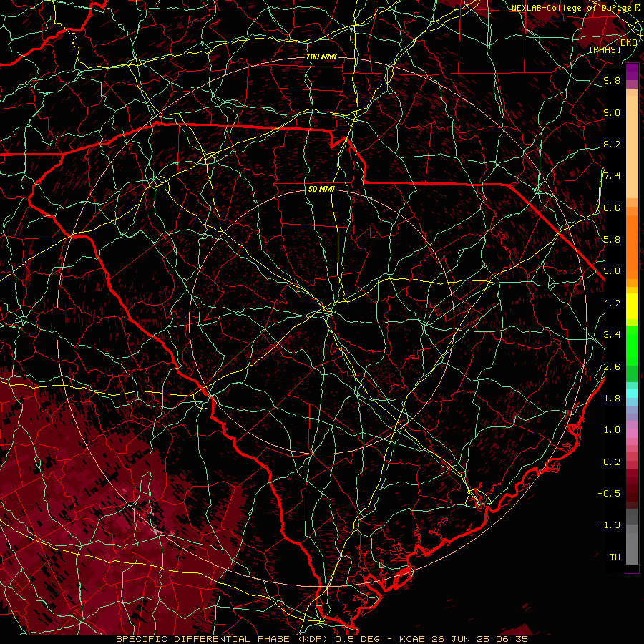
Task: Click the 7.4 scale label
Action: click(612, 176)
